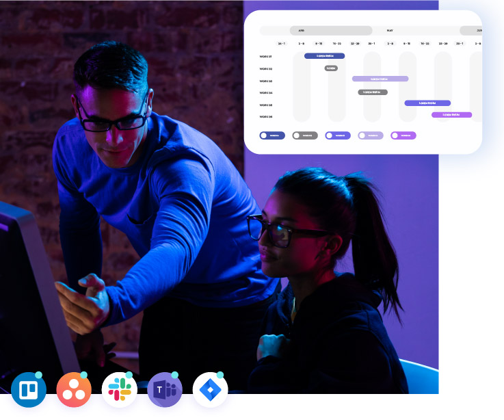
Task: Open the Slack integration icon
Action: click(120, 389)
